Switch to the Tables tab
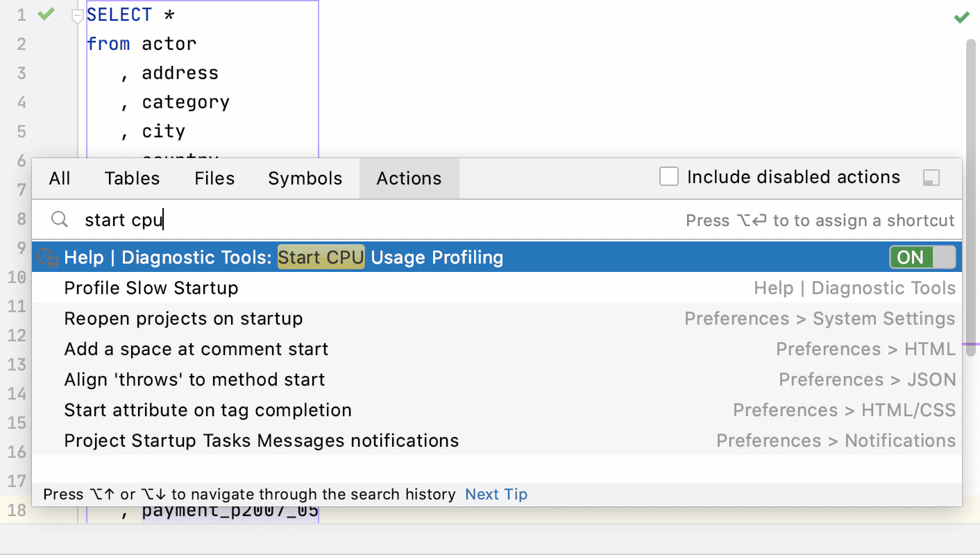Screen dimensions: 980x555 [x=132, y=178]
